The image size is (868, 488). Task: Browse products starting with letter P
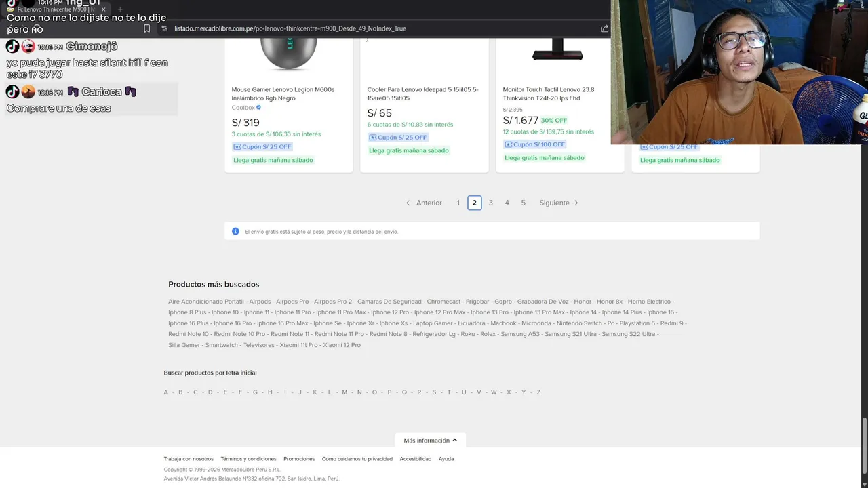coord(389,392)
